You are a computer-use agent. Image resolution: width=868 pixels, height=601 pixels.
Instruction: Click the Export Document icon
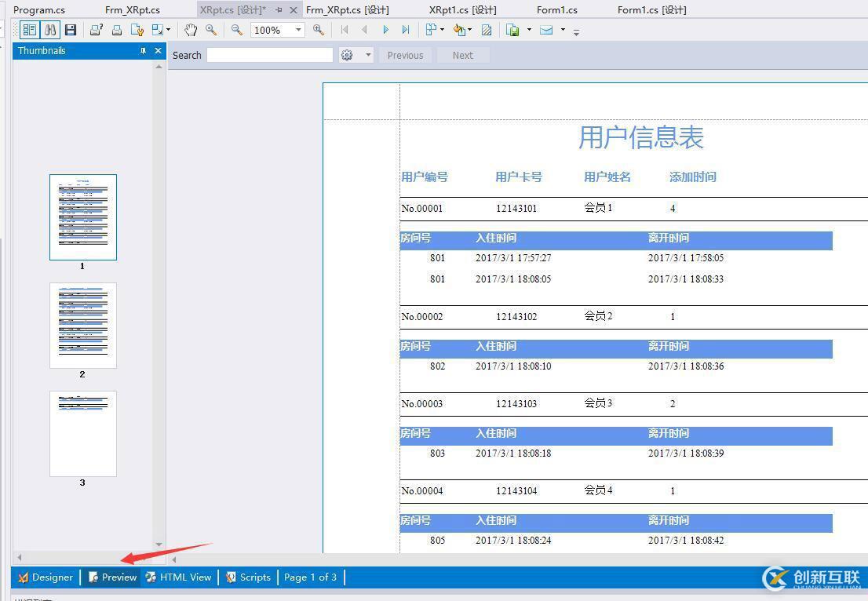pos(512,30)
